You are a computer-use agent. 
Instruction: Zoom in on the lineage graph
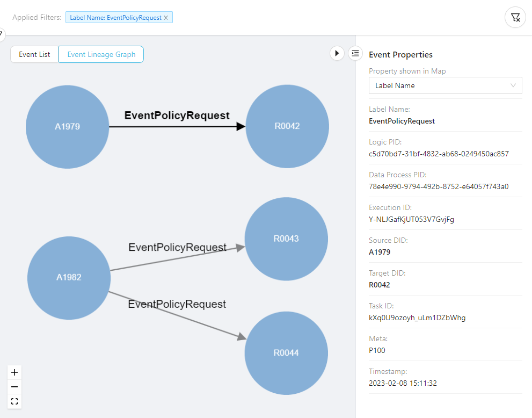(x=14, y=372)
